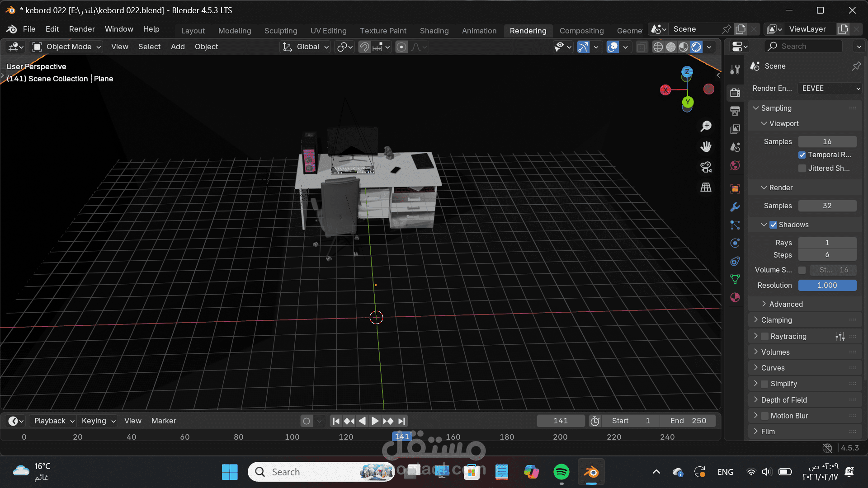Click the End frame 250 field
The image size is (868, 488).
tap(688, 421)
